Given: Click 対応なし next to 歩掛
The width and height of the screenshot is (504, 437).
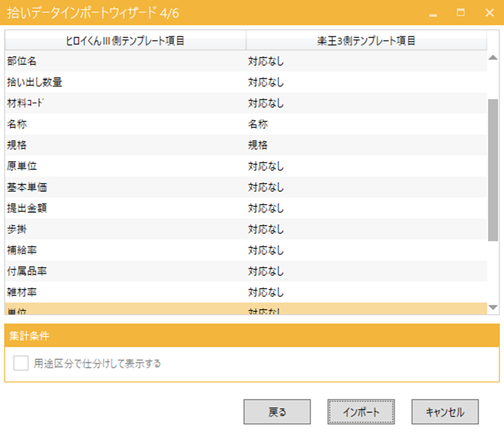Looking at the screenshot, I should (x=266, y=229).
